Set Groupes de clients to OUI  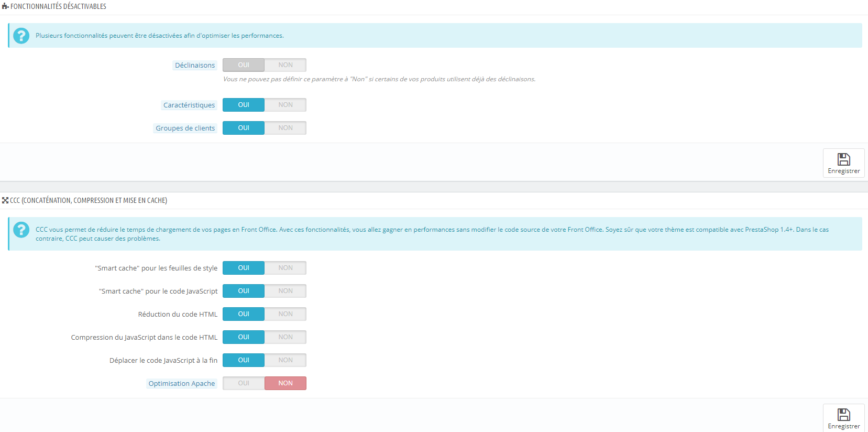(x=244, y=128)
